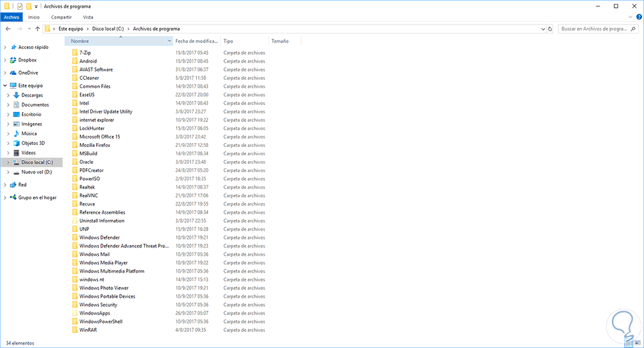Select the WindowsPowerShell folder
This screenshot has width=644, height=348.
click(x=101, y=322)
